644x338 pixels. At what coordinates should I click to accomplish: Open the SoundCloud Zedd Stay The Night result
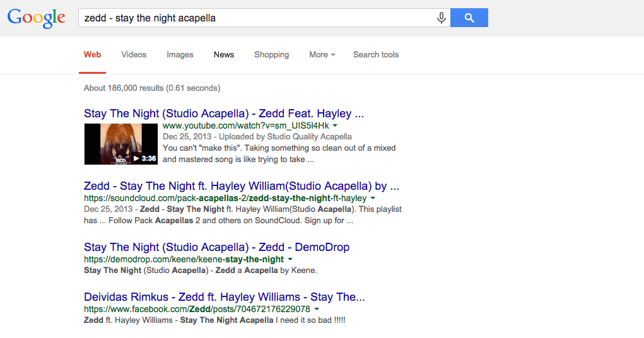point(242,186)
